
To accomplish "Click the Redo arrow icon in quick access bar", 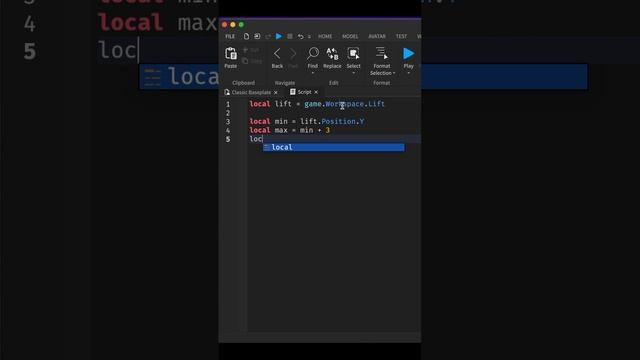I will coord(268,36).
